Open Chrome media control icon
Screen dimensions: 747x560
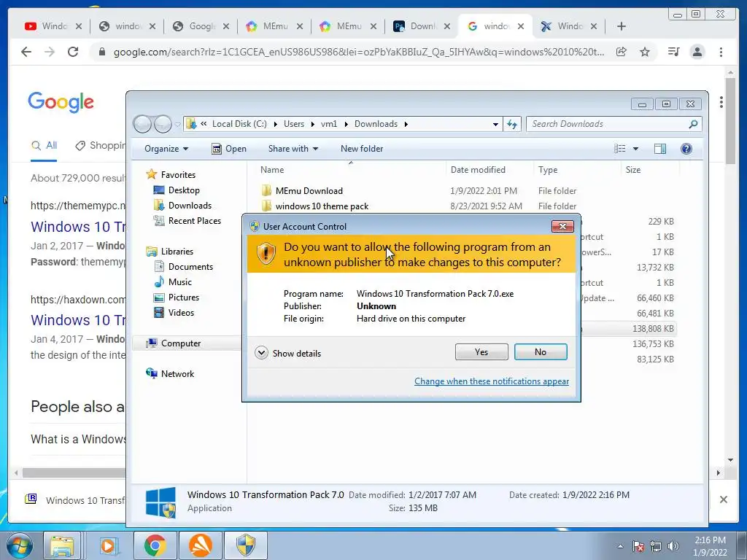tap(673, 52)
